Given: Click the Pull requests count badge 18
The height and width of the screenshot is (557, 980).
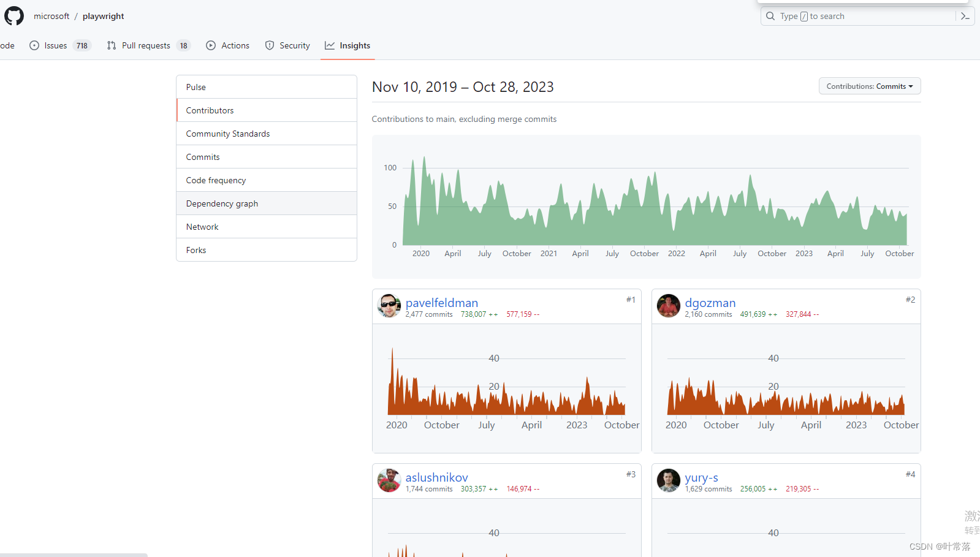Looking at the screenshot, I should point(184,45).
